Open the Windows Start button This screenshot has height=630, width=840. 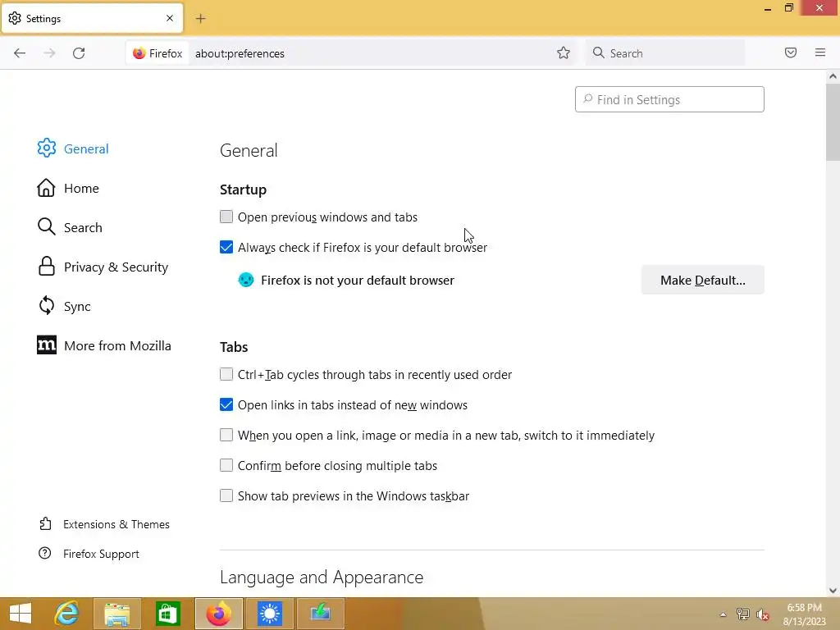(x=21, y=614)
